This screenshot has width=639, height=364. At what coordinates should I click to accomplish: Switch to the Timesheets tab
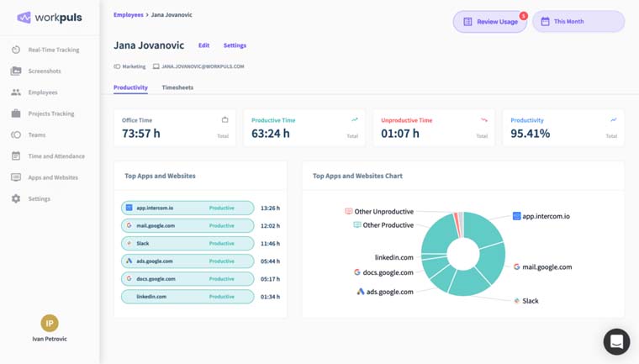point(177,87)
